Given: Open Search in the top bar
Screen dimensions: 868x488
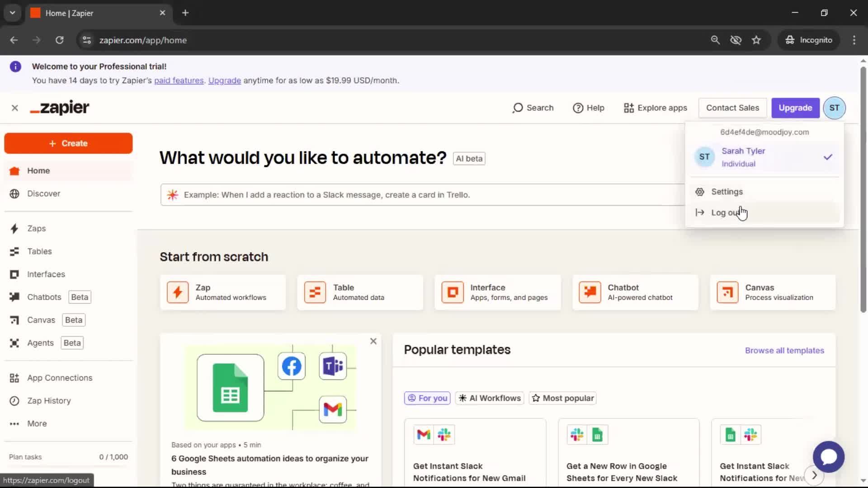Looking at the screenshot, I should click(x=533, y=108).
